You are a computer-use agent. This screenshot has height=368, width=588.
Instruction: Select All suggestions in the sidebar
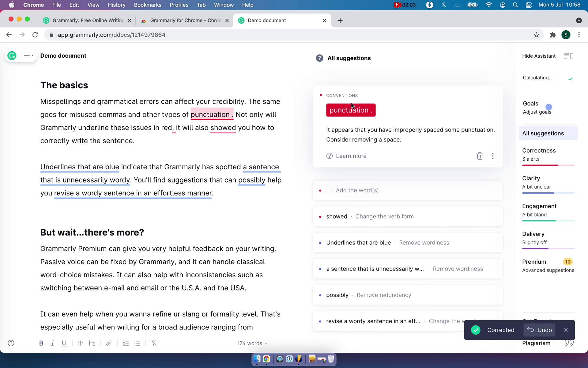click(x=548, y=133)
